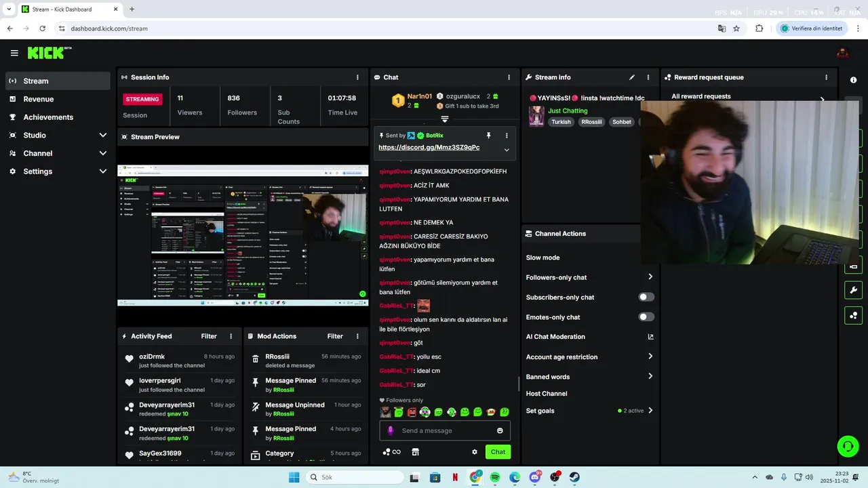Open Followers-only chat options arrow
868x488 pixels.
tap(650, 277)
